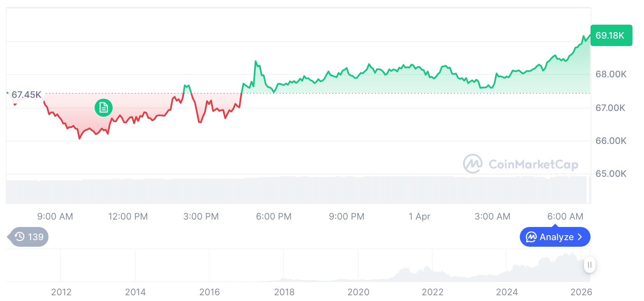Select 2012 on the year timeline navigator
Image resolution: width=644 pixels, height=301 pixels.
tap(61, 292)
